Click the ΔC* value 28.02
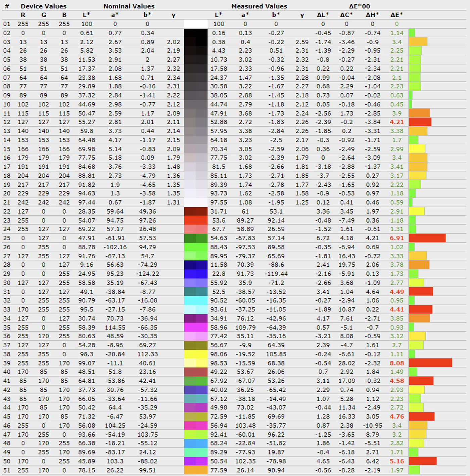470x476 pixels. point(346,363)
